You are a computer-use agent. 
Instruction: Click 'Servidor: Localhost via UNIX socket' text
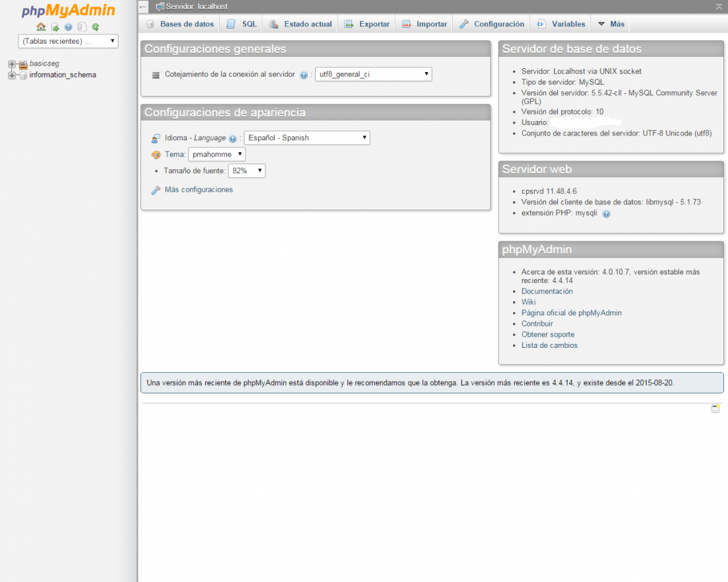581,71
